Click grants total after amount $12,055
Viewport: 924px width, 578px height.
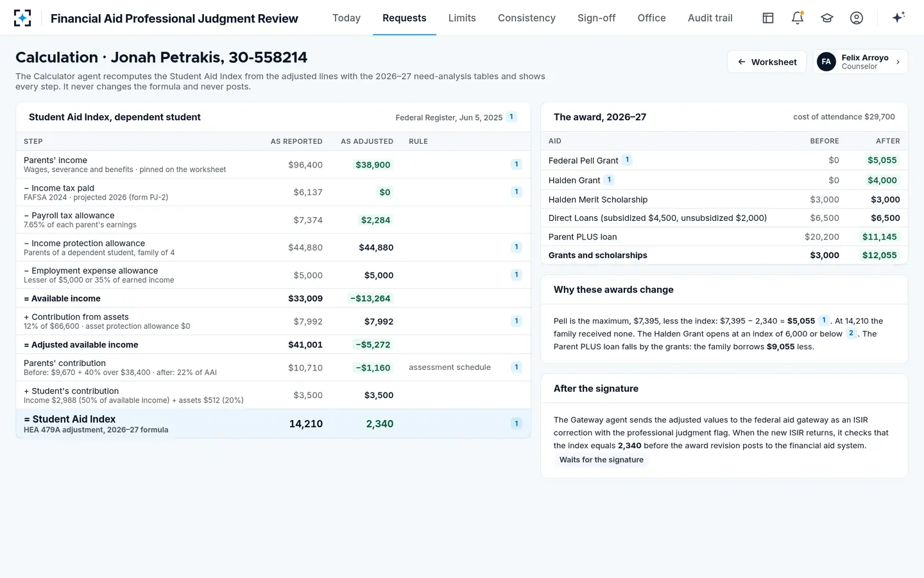(880, 256)
